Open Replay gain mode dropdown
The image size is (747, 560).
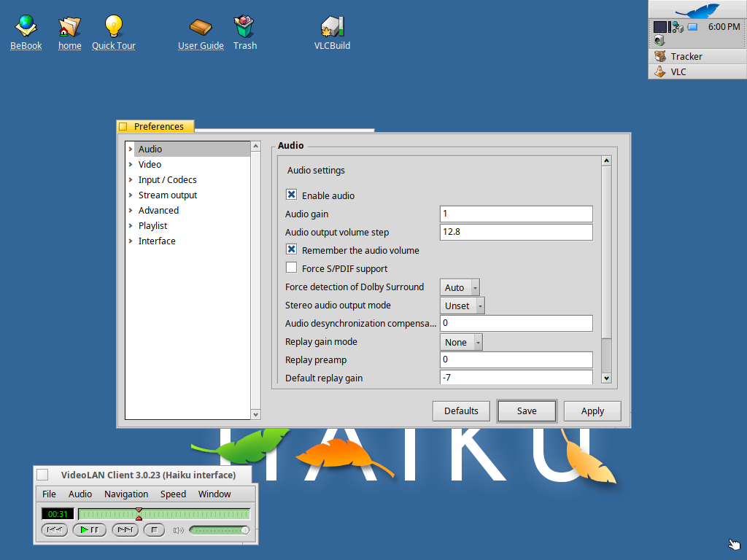coord(461,343)
